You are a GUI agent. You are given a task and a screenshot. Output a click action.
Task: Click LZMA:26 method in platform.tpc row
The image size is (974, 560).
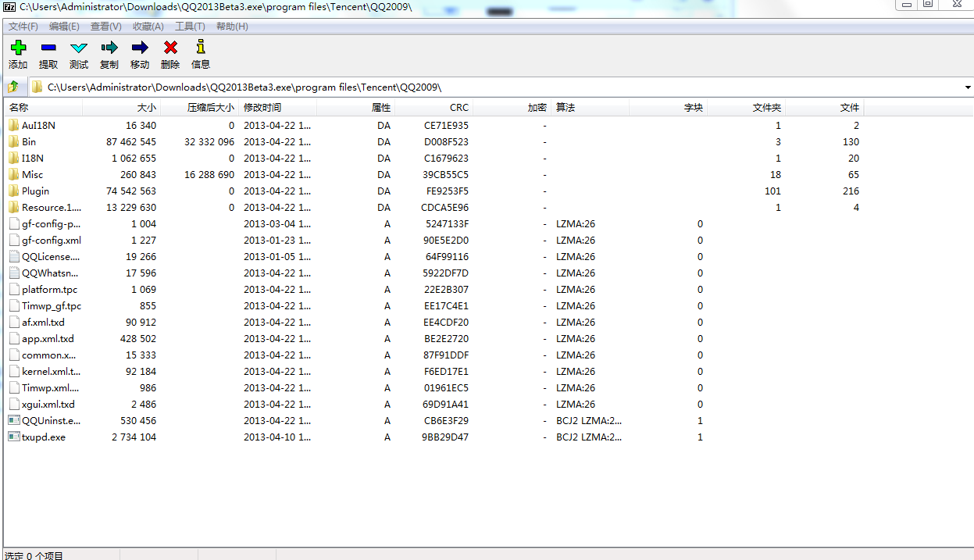point(576,290)
